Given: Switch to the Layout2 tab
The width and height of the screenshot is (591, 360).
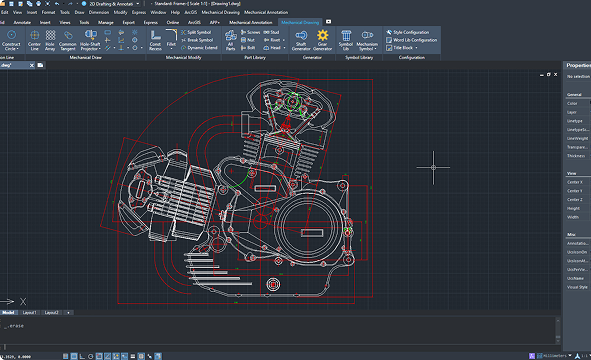Looking at the screenshot, I should click(52, 313).
